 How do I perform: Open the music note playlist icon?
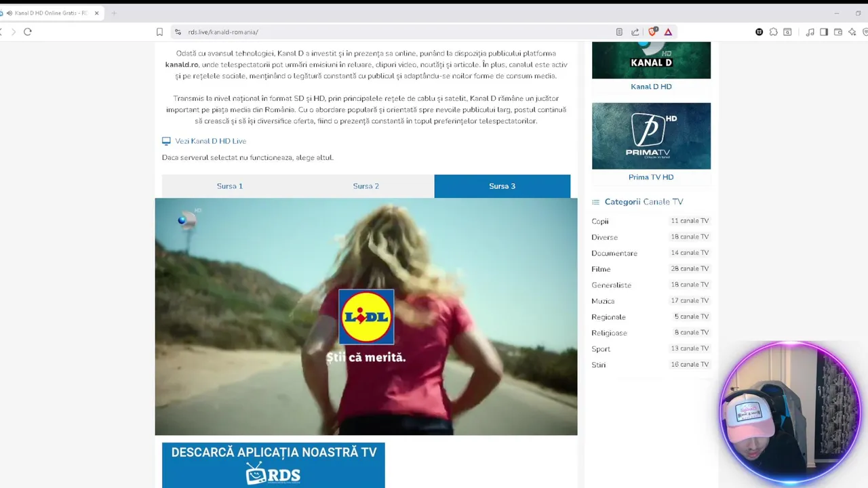pos(810,32)
